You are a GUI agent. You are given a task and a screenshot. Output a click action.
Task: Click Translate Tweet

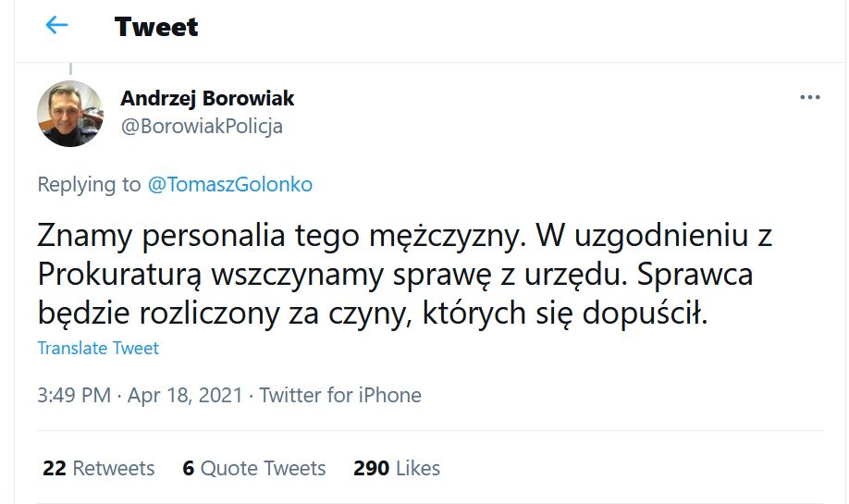[98, 348]
